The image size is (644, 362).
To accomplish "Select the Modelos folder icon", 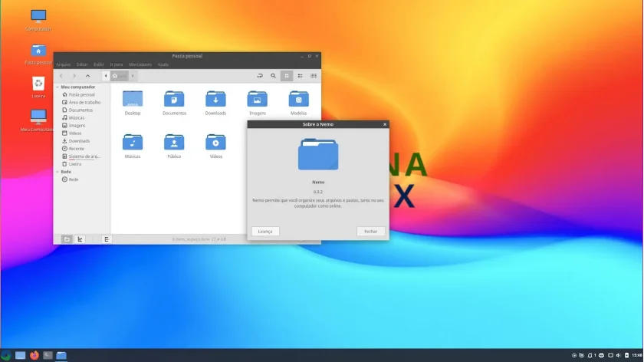I will tap(298, 99).
